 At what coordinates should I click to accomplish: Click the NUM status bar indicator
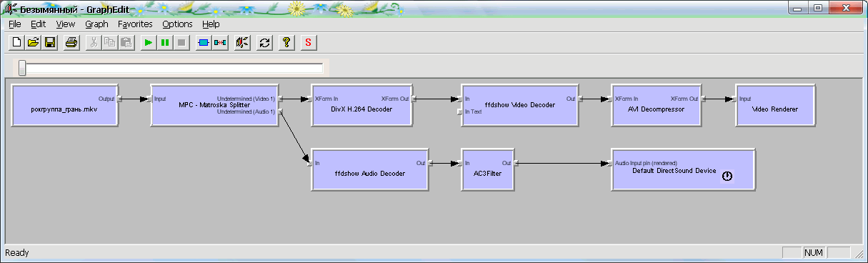814,253
